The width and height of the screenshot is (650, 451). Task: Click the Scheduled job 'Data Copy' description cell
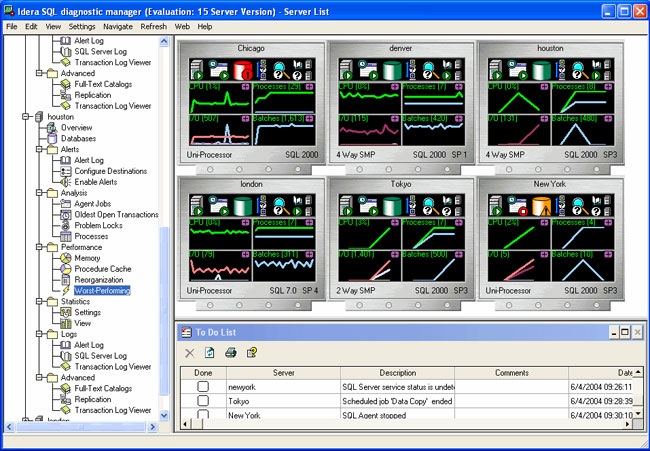[398, 401]
